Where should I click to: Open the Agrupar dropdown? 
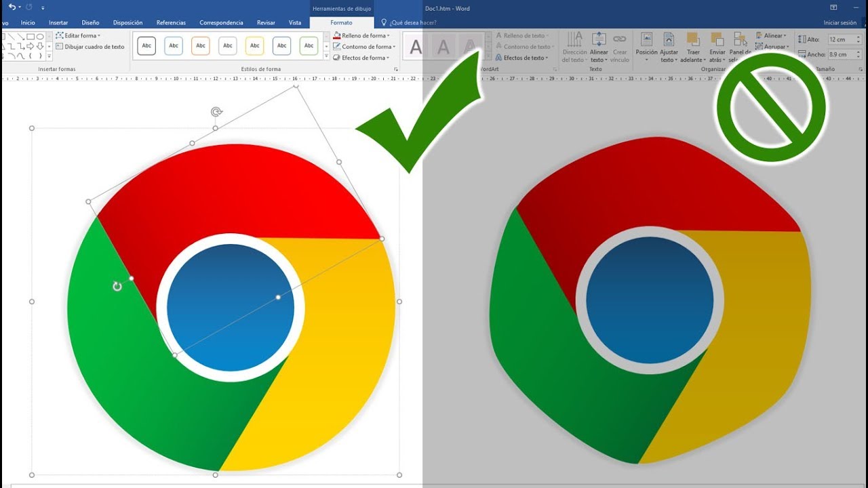772,47
